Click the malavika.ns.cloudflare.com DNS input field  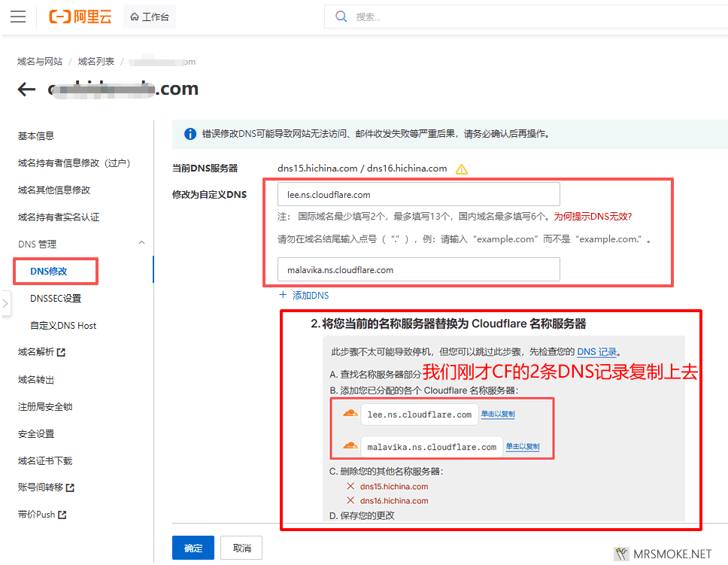pyautogui.click(x=418, y=269)
